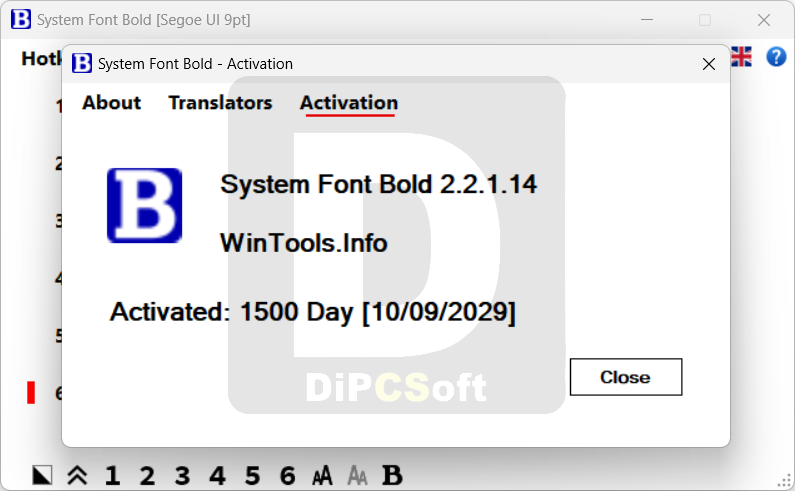Select preset 1 in bottom toolbar
This screenshot has height=491, width=795.
click(113, 476)
